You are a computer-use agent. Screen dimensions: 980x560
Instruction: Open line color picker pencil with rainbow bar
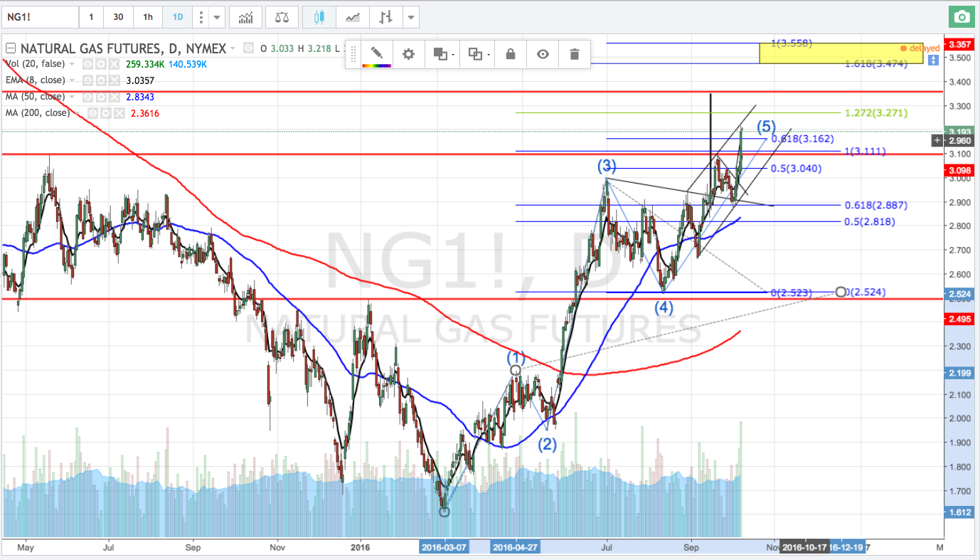point(376,54)
